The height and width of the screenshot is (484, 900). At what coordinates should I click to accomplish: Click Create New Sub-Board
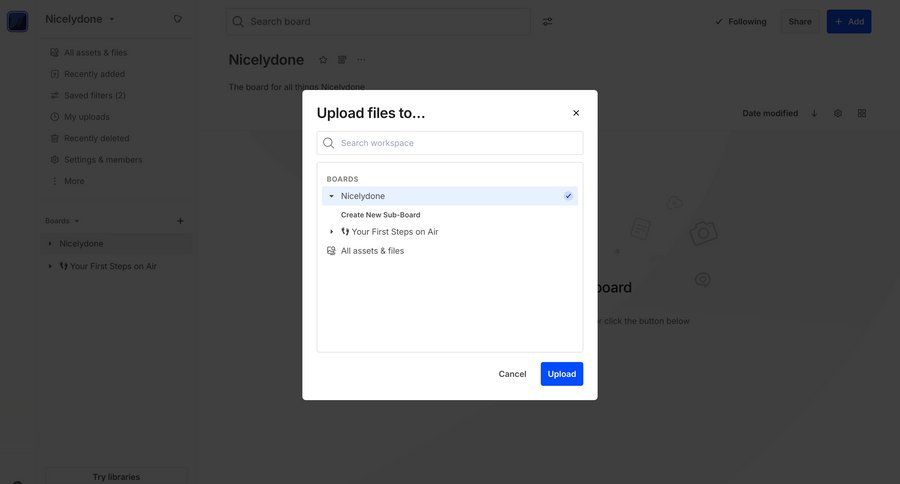pyautogui.click(x=380, y=215)
